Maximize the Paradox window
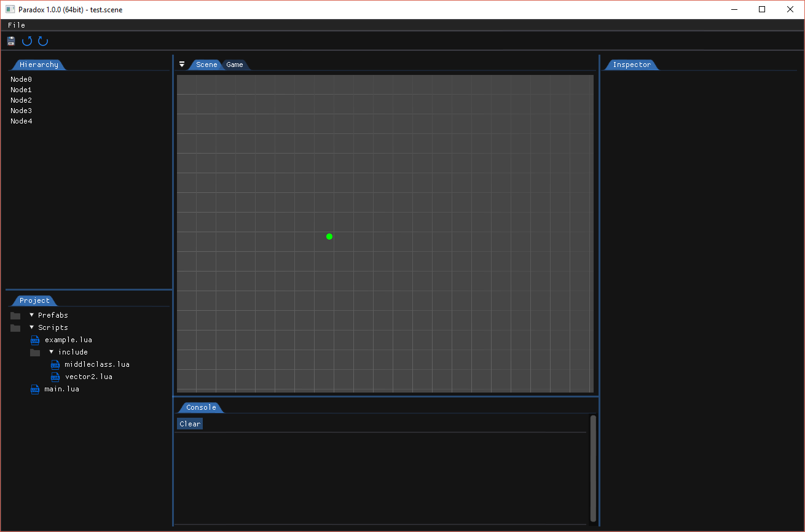The width and height of the screenshot is (805, 532). (762, 9)
